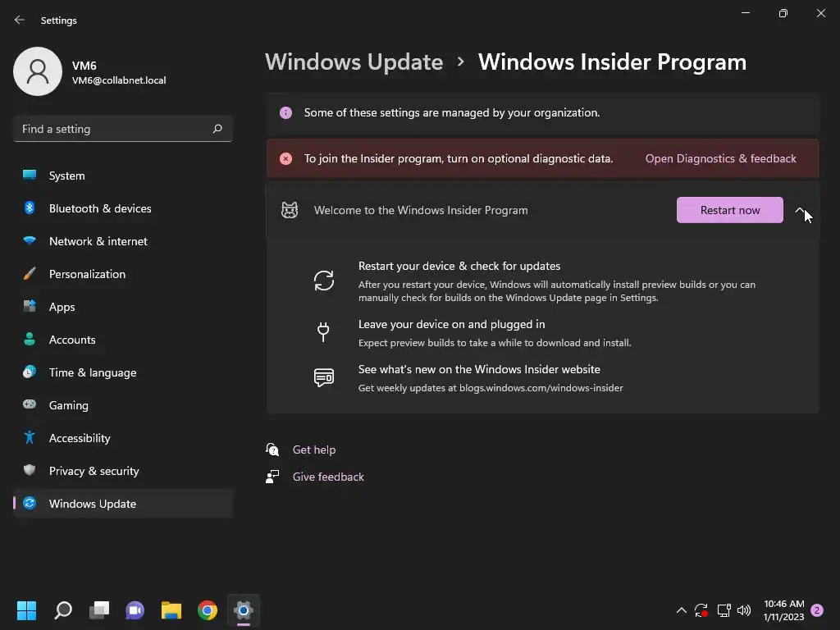Image resolution: width=840 pixels, height=630 pixels.
Task: Select Time & language
Action: (123, 372)
